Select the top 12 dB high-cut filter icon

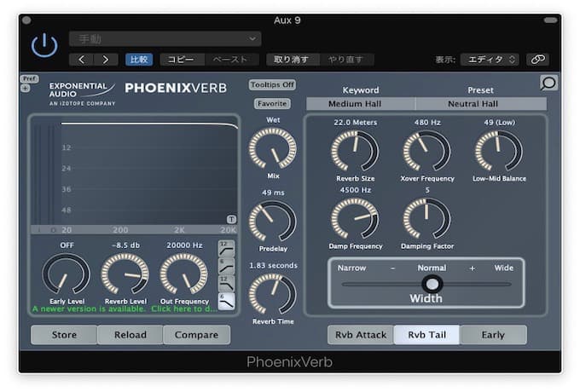tap(226, 249)
